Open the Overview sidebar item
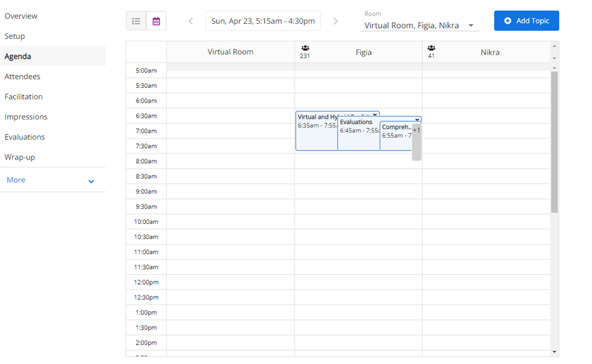This screenshot has height=364, width=592. point(21,16)
